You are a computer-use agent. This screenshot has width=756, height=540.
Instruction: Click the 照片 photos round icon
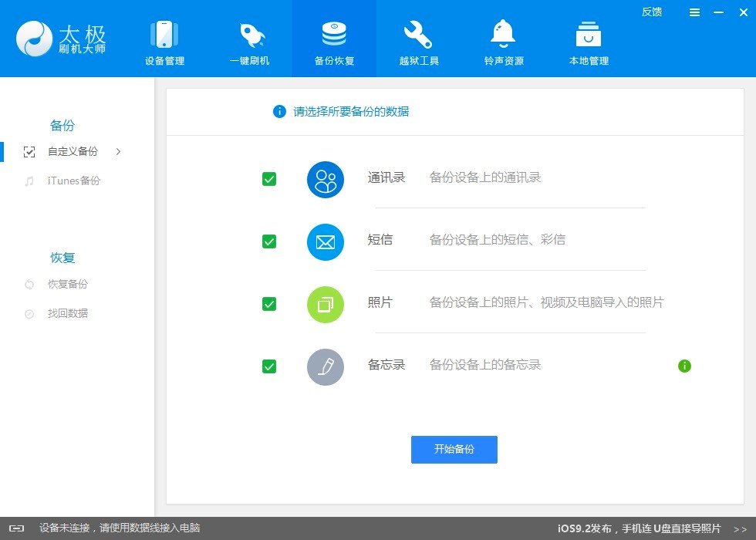[x=325, y=304]
